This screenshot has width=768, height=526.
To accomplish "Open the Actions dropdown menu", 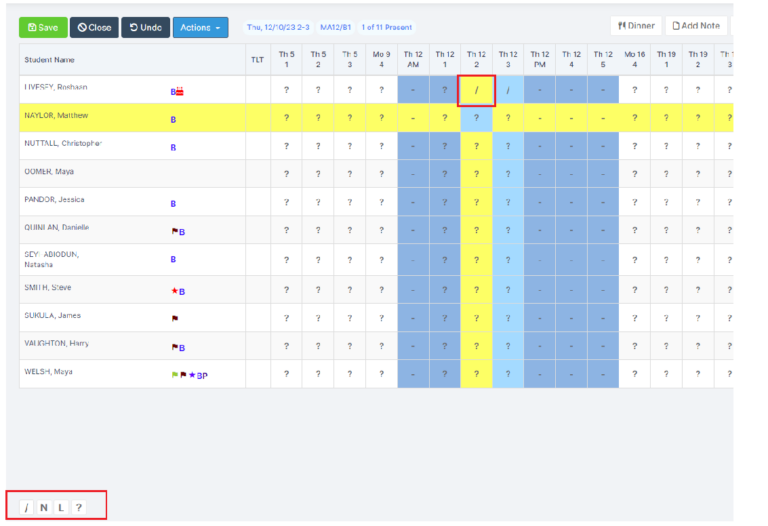I will point(200,28).
